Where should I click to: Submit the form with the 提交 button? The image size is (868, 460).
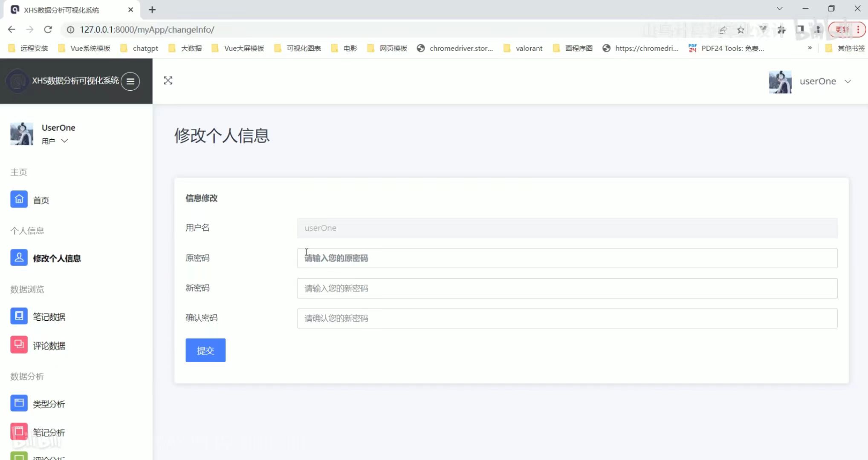click(x=205, y=350)
